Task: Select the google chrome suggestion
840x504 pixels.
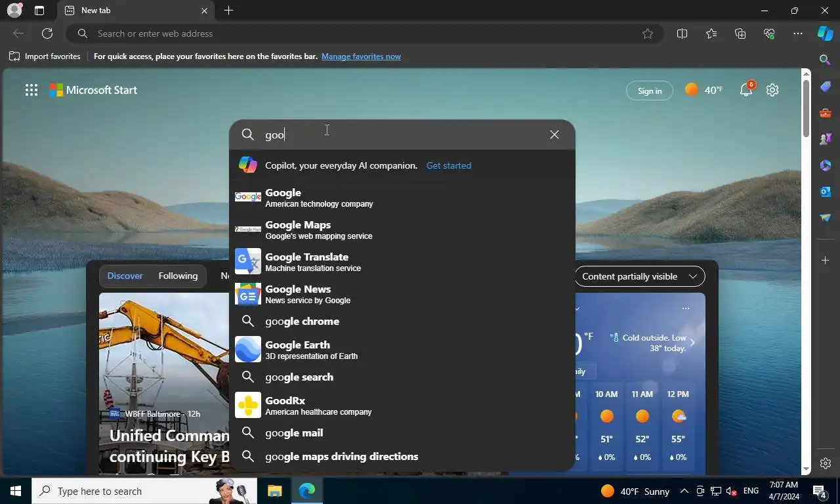Action: pos(402,321)
